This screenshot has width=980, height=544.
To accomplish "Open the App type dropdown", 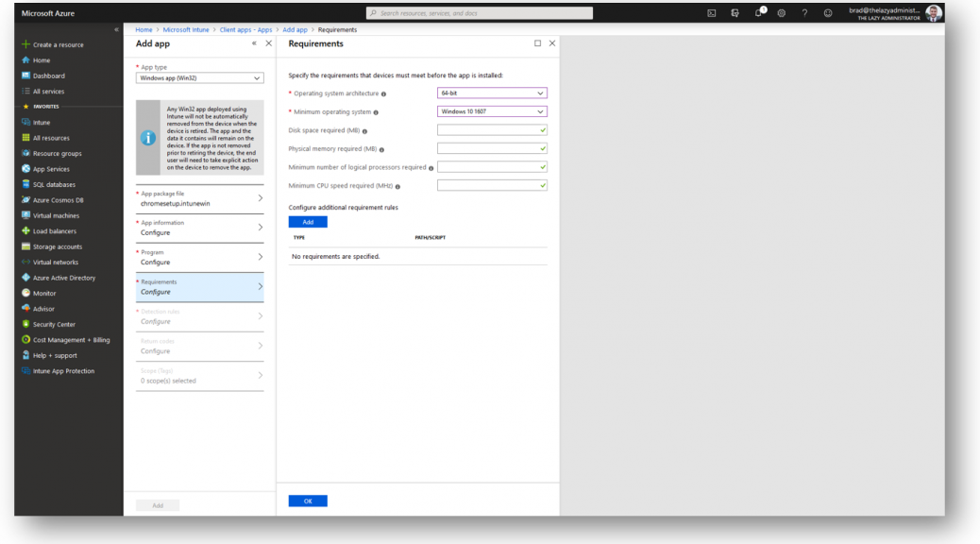I will click(200, 78).
